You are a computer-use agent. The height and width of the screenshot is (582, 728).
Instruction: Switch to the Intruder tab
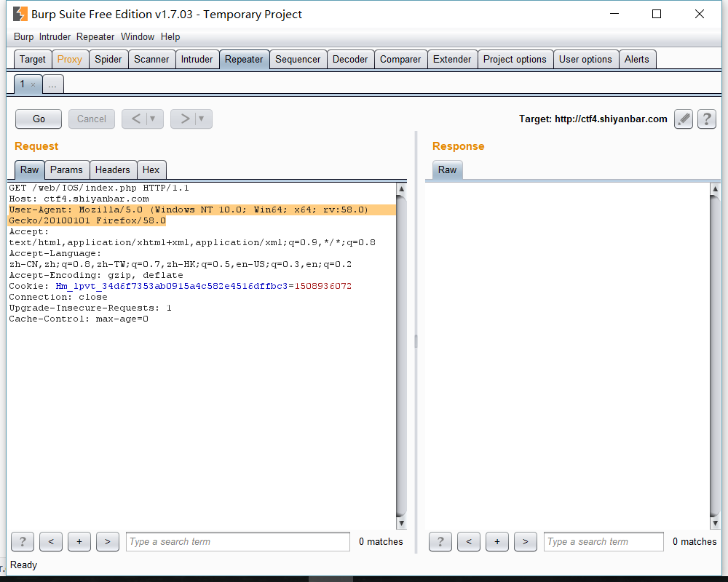click(197, 60)
